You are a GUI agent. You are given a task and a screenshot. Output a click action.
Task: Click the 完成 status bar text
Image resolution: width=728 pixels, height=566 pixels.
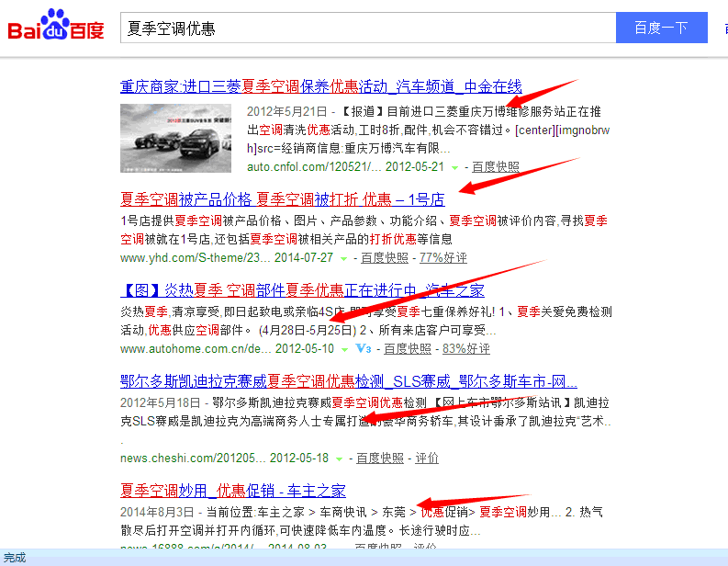[x=15, y=558]
